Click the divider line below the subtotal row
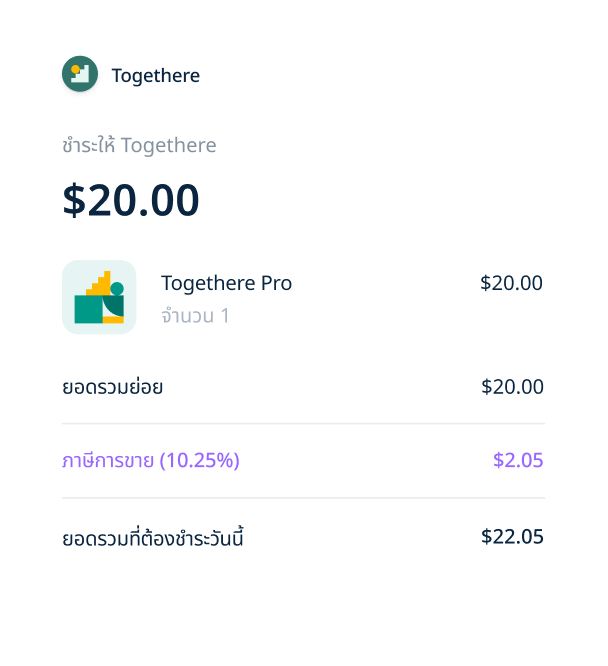 pyautogui.click(x=303, y=423)
